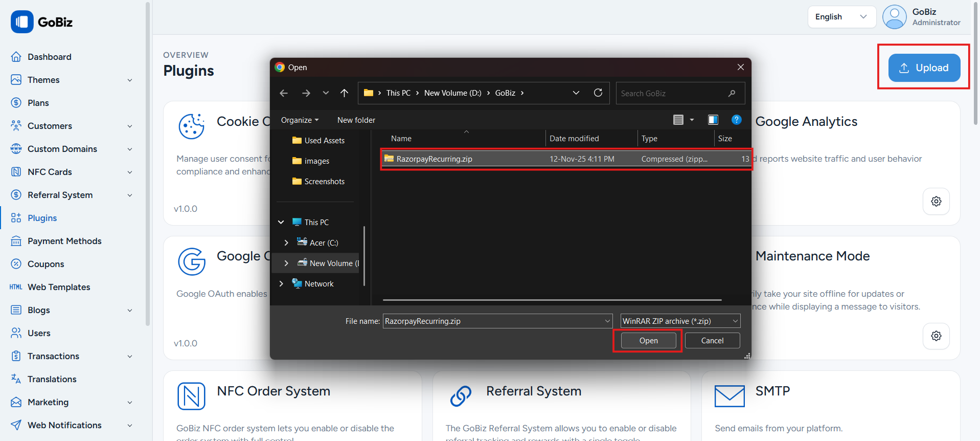Click the Google OAuth G icon
Viewport: 980px width, 441px height.
(192, 261)
